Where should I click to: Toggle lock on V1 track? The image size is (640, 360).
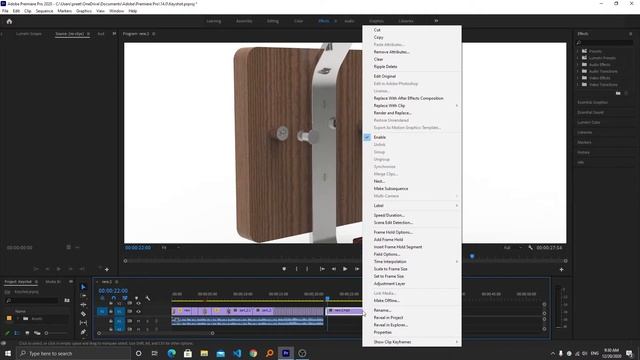tap(111, 311)
